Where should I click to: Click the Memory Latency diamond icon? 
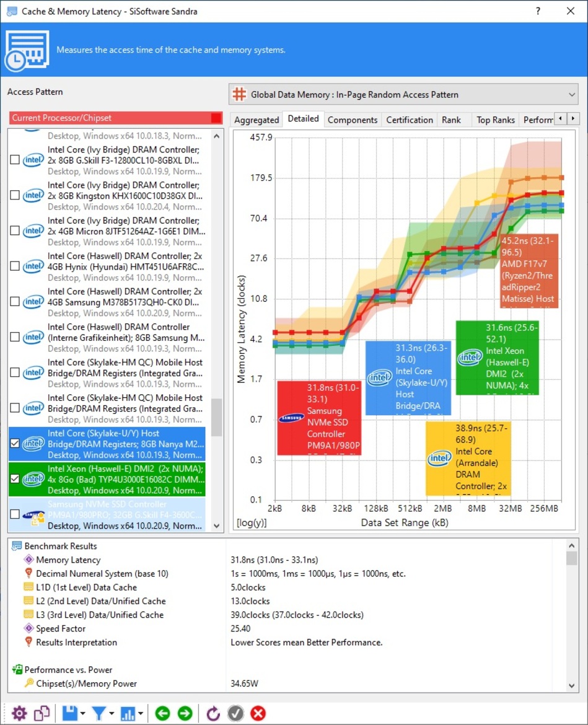point(29,560)
